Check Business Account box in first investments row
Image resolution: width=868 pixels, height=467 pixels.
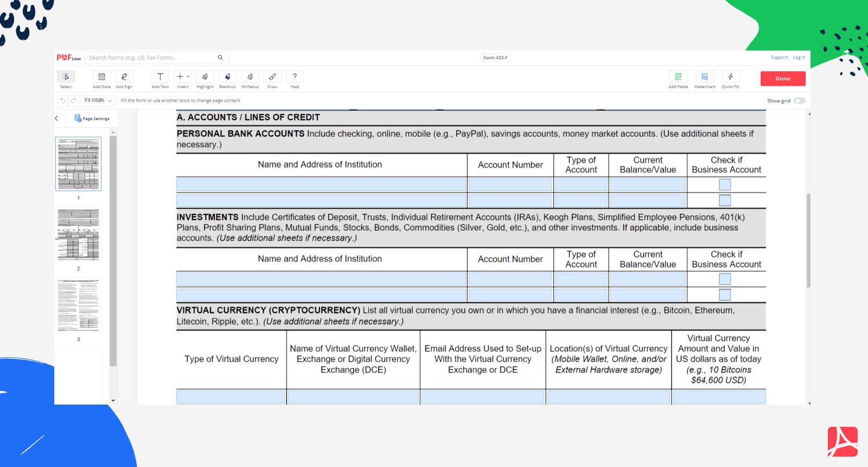pos(725,279)
